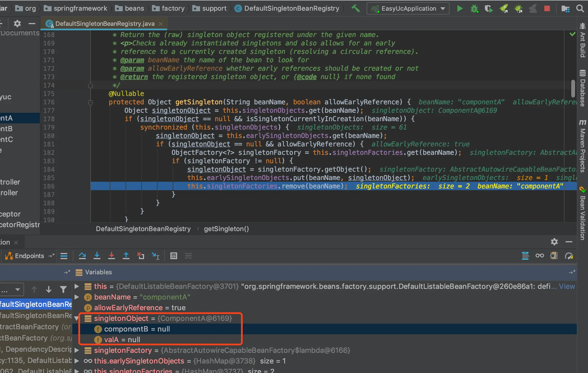Stop the running application

547,9
